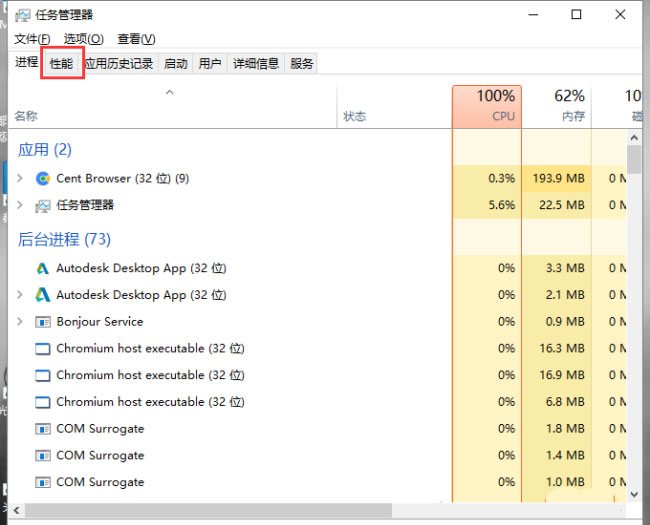Click the Bonjour Service process icon
This screenshot has width=650, height=525.
pyautogui.click(x=43, y=322)
